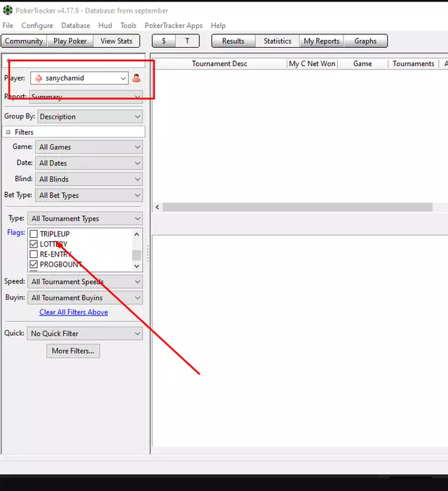Open the Date filter dropdown

click(x=89, y=163)
